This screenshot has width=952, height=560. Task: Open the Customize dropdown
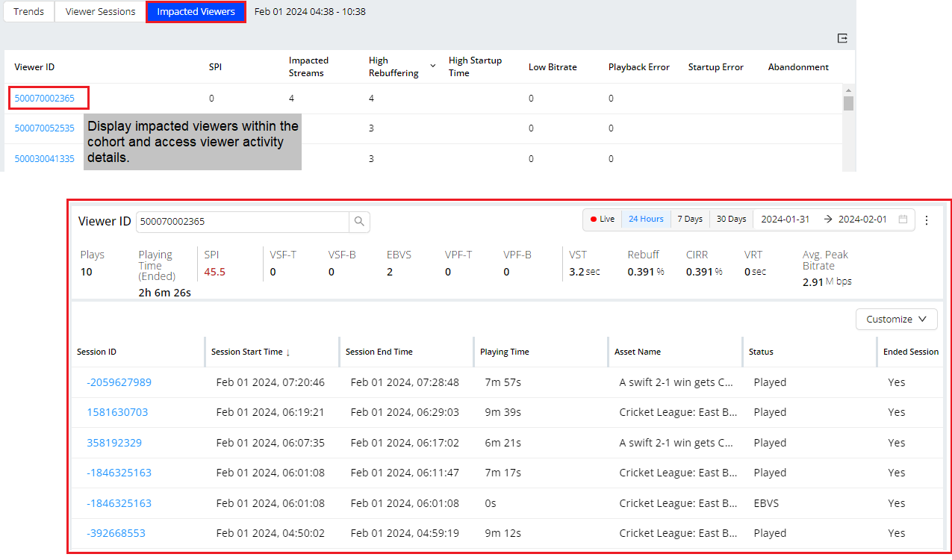[x=896, y=319]
